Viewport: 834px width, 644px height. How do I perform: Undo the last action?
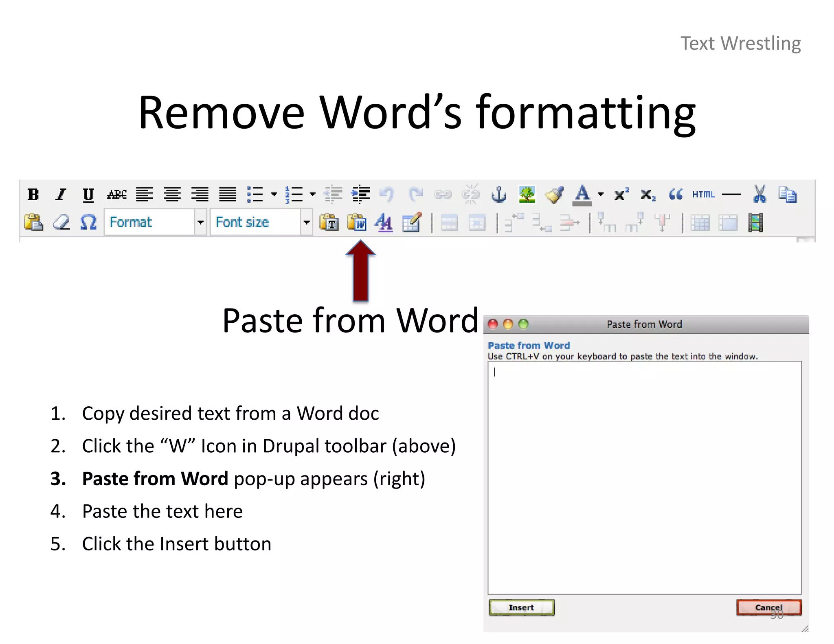click(x=387, y=195)
